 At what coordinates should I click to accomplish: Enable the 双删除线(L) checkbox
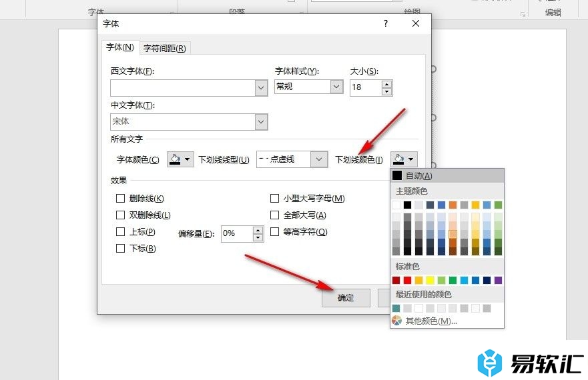pos(120,215)
